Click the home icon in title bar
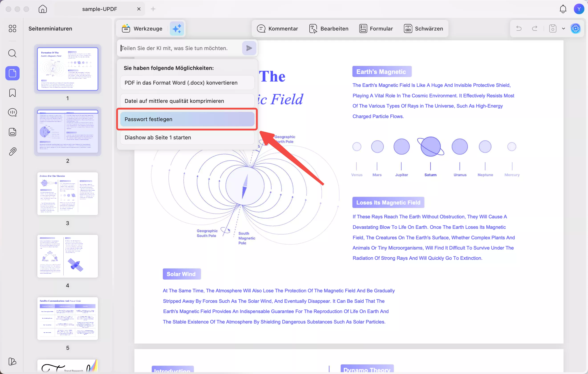This screenshot has width=588, height=374. 43,9
